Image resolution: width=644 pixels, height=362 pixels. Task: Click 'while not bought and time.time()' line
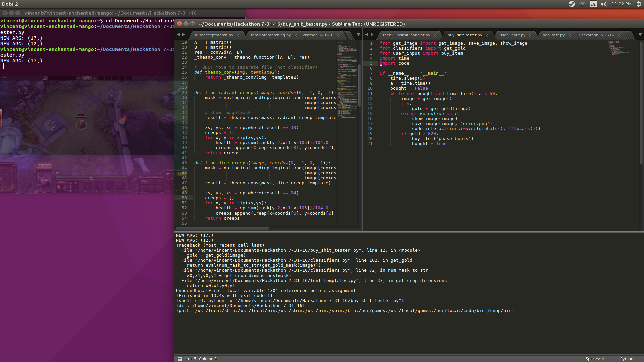coord(444,94)
